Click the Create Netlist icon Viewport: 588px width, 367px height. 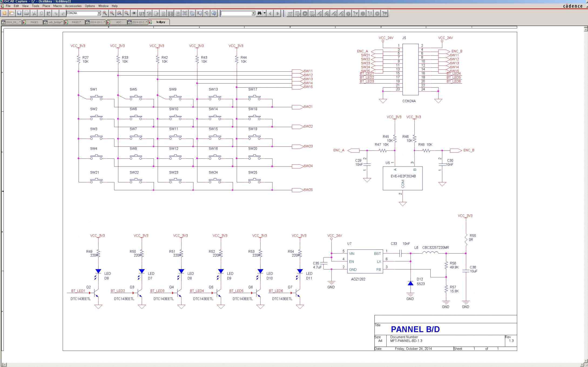pyautogui.click(x=163, y=13)
